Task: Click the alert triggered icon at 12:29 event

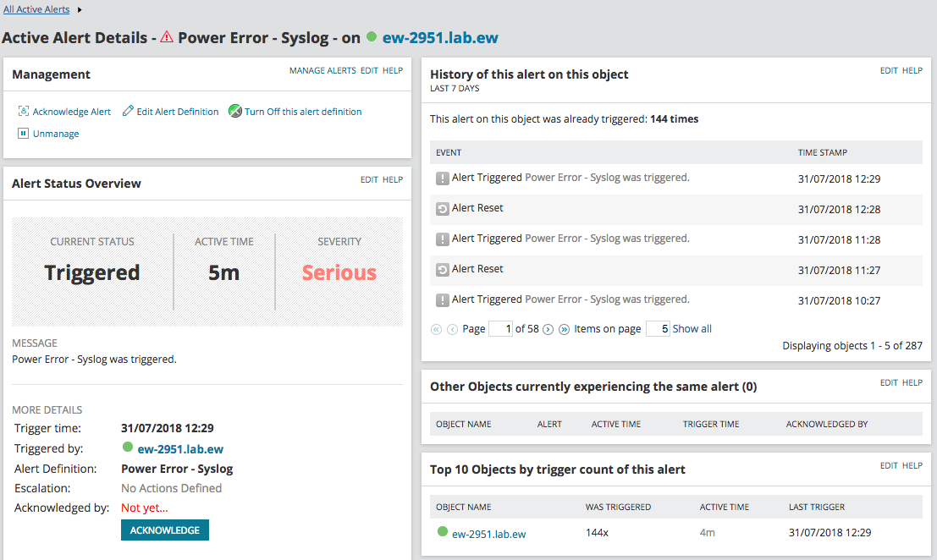Action: click(x=442, y=178)
